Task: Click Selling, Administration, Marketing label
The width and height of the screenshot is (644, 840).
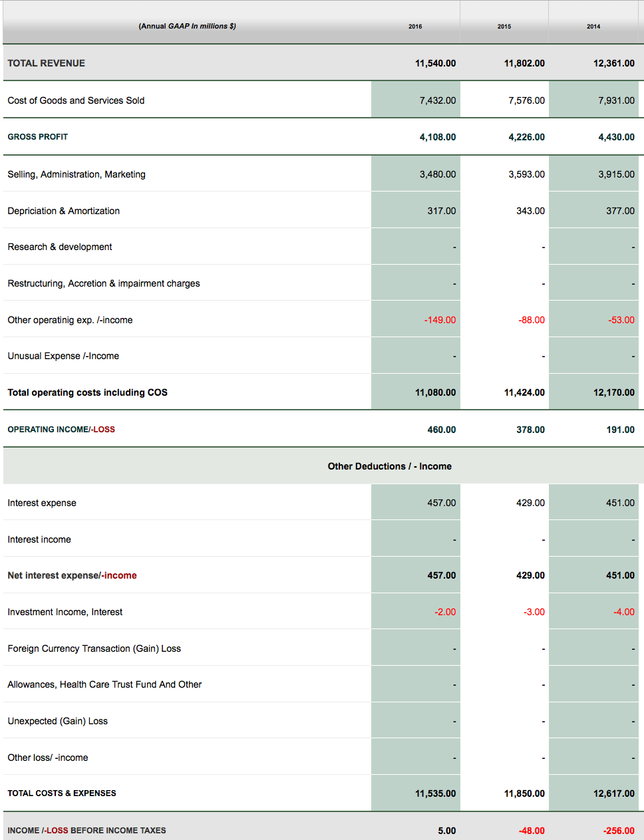Action: [x=77, y=174]
